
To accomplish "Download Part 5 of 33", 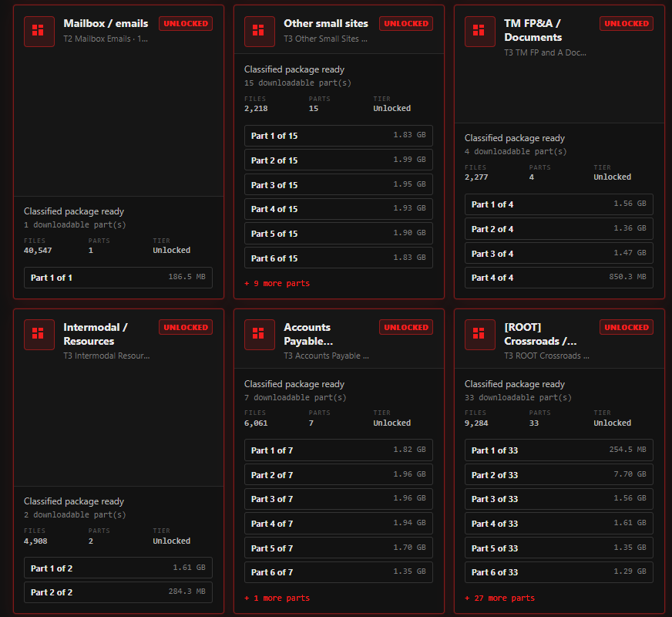I will pyautogui.click(x=559, y=548).
